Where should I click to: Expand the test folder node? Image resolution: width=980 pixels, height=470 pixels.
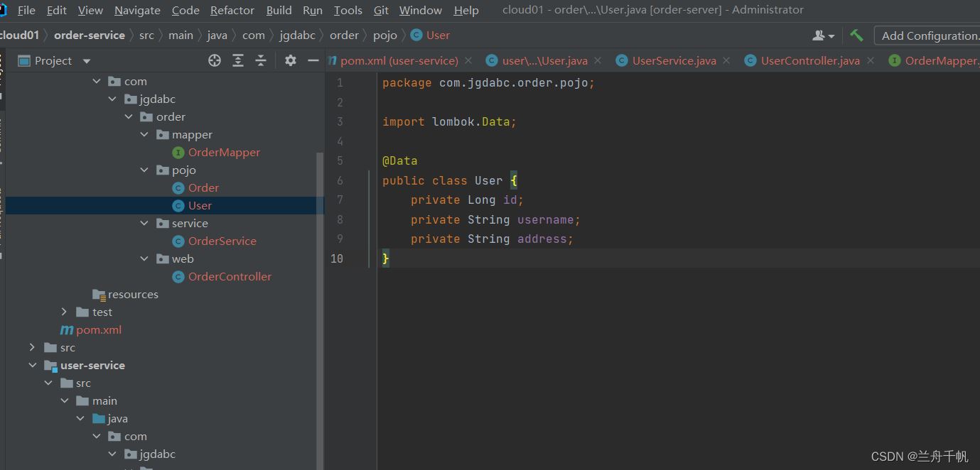click(x=64, y=312)
